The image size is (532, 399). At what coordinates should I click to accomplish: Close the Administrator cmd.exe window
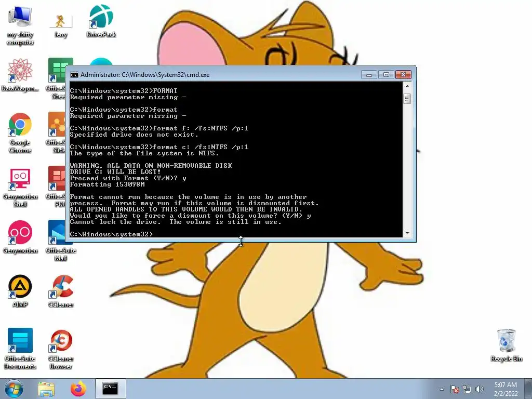pyautogui.click(x=403, y=75)
